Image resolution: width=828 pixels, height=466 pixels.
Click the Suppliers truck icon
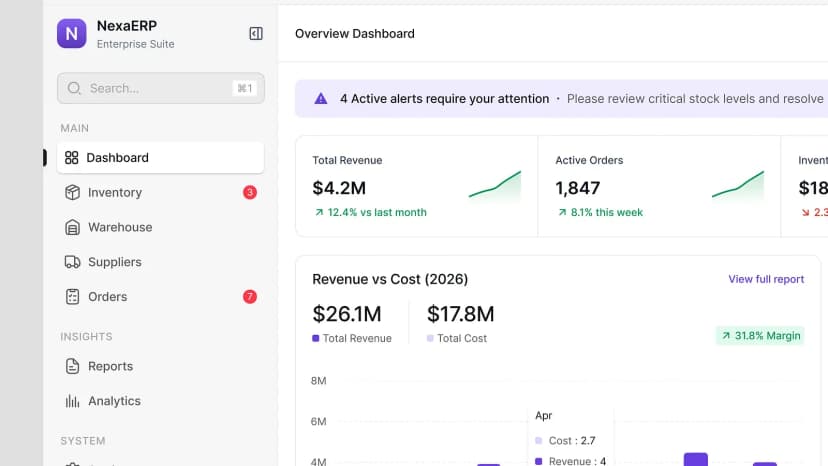pos(72,262)
